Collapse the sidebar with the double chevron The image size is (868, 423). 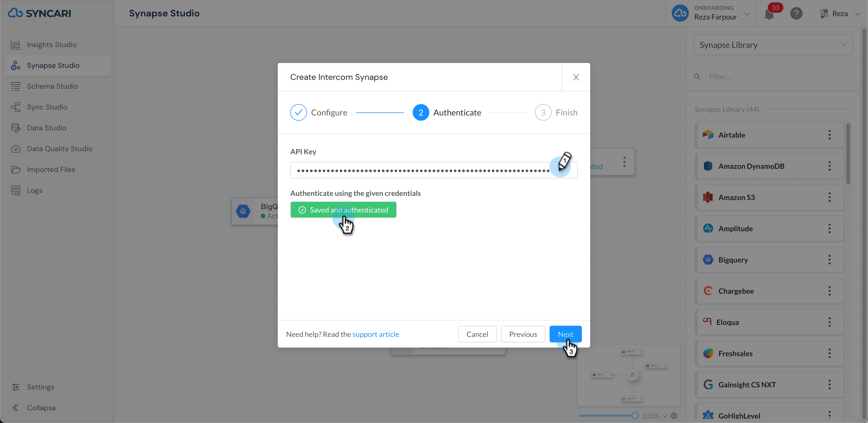tap(16, 408)
